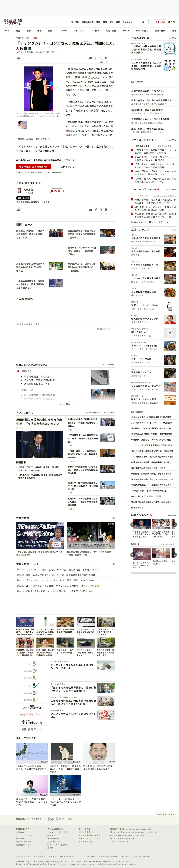The height and width of the screenshot is (868, 179).
Task: Open 小学生の夏休みに「サバイバル」 item
Action: pos(147,91)
